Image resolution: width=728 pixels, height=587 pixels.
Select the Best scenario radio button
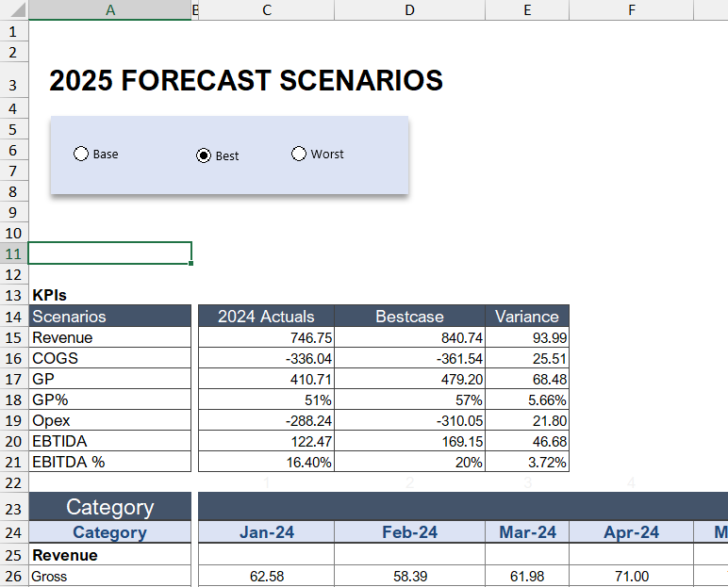coord(204,155)
